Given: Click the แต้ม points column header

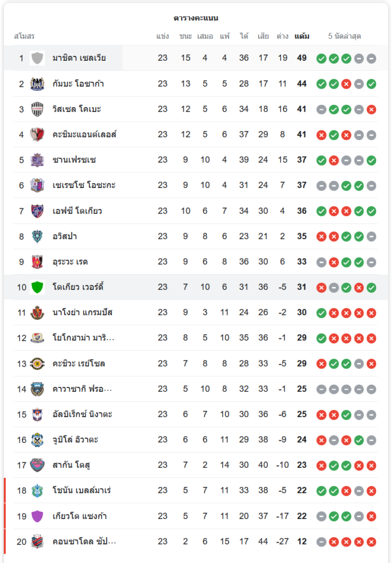Looking at the screenshot, I should pos(301,36).
